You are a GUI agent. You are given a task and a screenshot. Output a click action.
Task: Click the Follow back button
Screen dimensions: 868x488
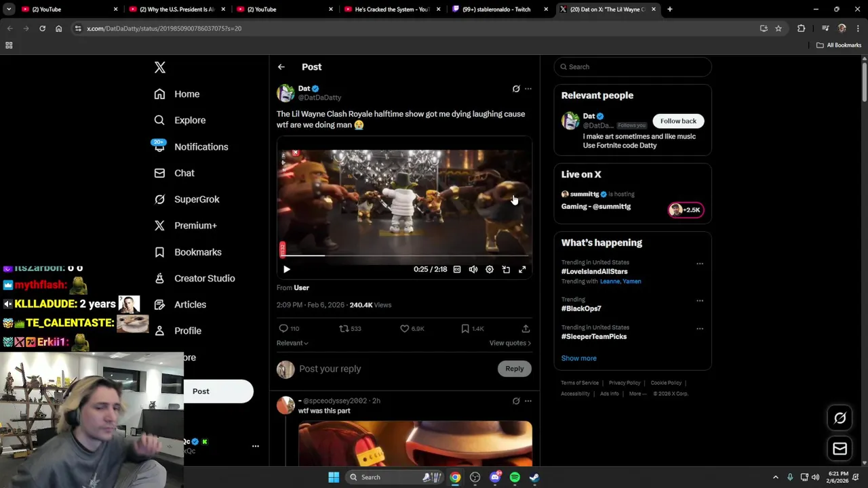coord(678,121)
